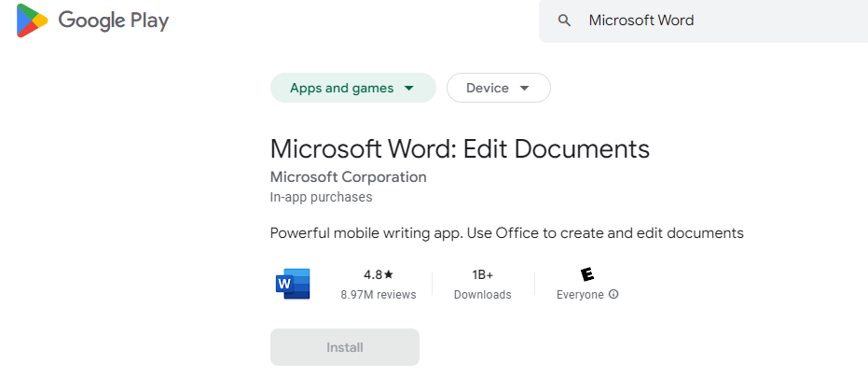Open Microsoft Word: Edit Documents title
The image size is (868, 391).
click(x=460, y=149)
